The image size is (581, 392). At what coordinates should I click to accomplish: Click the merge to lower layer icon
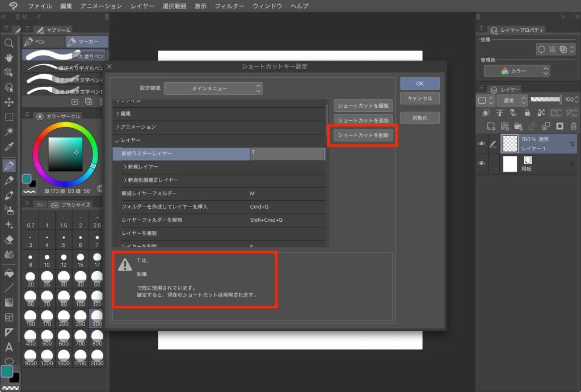pos(546,127)
